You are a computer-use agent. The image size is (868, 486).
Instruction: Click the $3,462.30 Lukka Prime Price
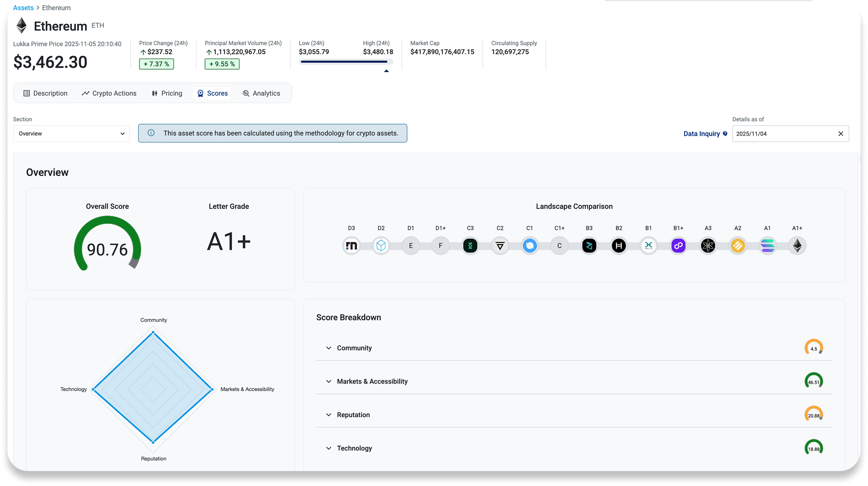pyautogui.click(x=50, y=62)
